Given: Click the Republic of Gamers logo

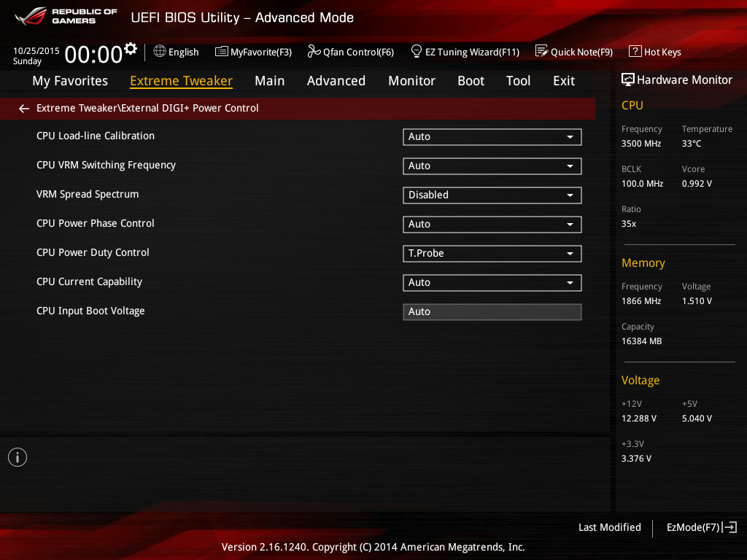Looking at the screenshot, I should click(x=66, y=16).
